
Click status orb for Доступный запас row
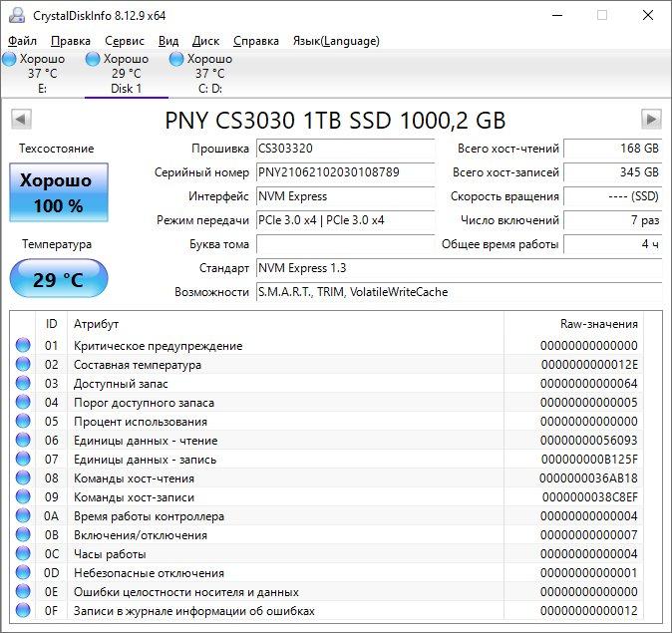[23, 383]
